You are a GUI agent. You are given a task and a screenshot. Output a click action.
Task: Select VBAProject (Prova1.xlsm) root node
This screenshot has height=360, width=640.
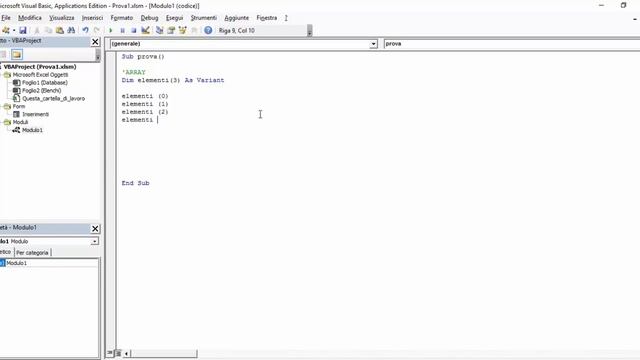tap(40, 67)
